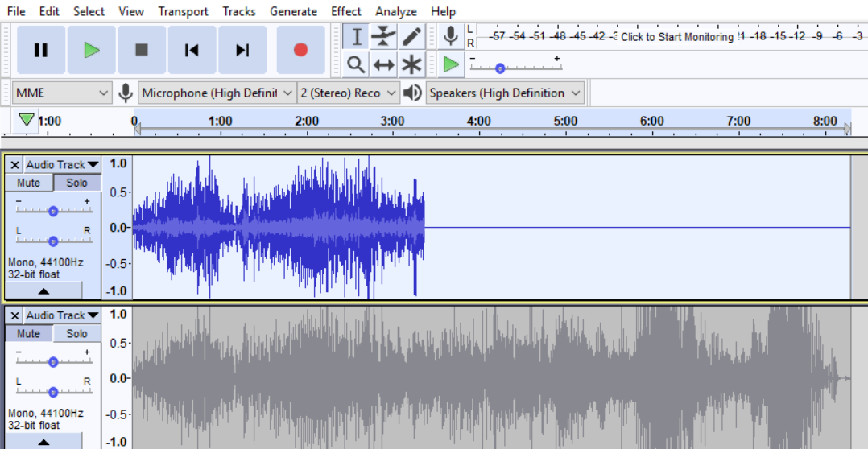Click the first track's gain slider
868x449 pixels.
point(54,211)
